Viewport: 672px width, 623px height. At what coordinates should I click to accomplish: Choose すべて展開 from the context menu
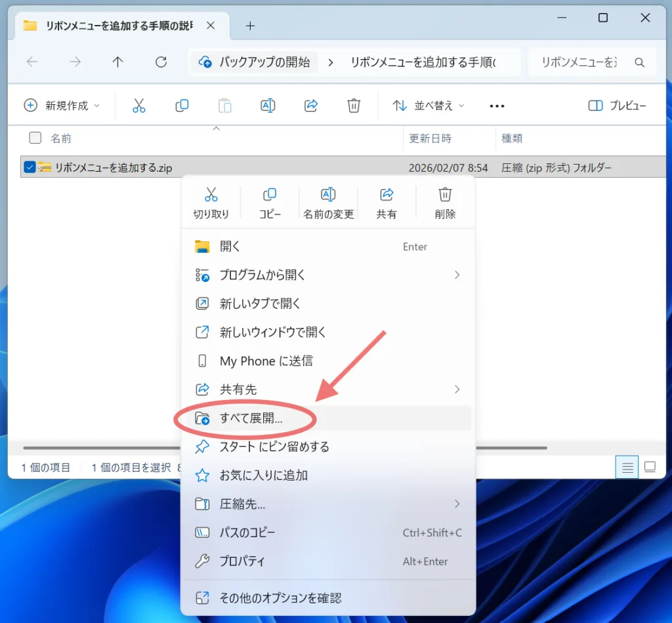(x=249, y=418)
